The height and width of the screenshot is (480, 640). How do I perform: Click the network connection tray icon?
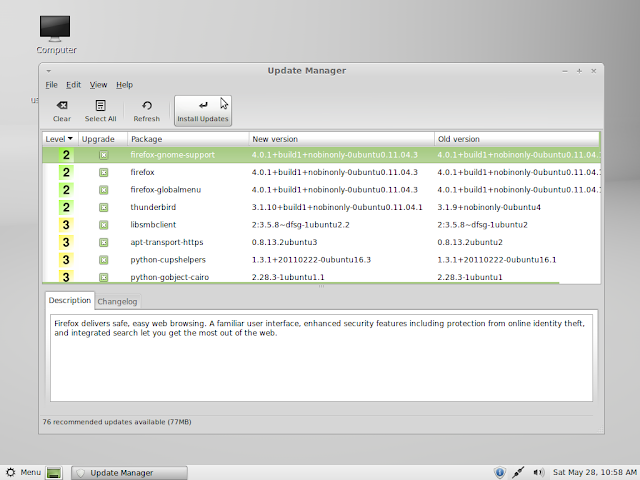(518, 473)
